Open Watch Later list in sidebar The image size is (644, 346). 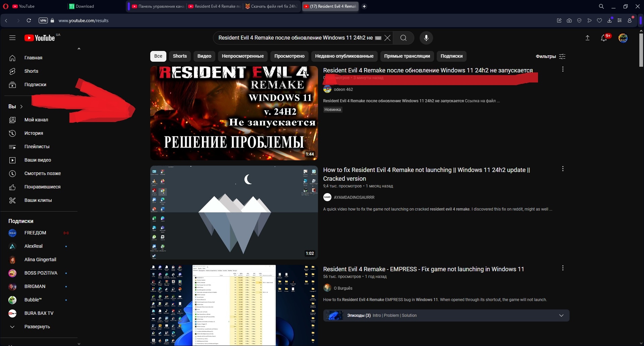tap(42, 173)
